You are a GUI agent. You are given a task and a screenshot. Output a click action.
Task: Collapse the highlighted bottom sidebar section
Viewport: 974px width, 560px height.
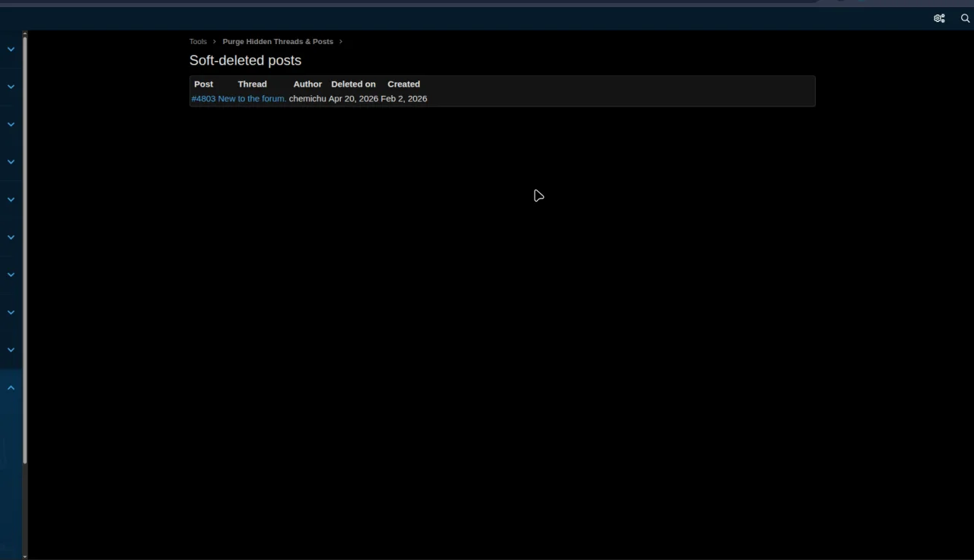click(x=11, y=387)
